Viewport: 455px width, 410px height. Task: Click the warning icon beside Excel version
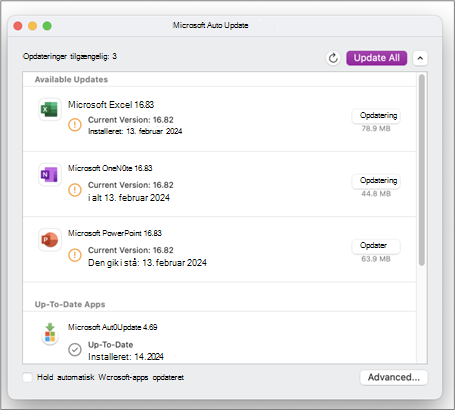click(75, 125)
